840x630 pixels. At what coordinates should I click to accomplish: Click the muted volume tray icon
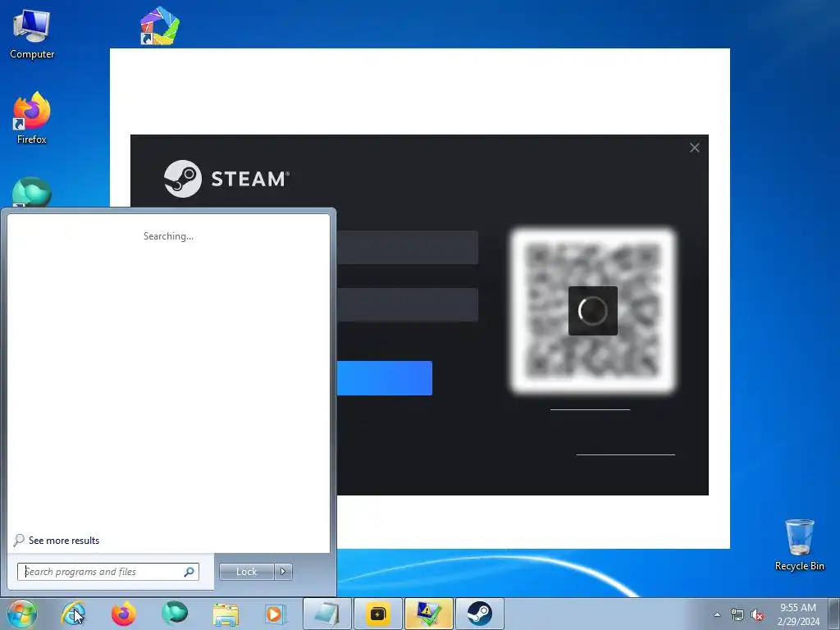tap(757, 614)
